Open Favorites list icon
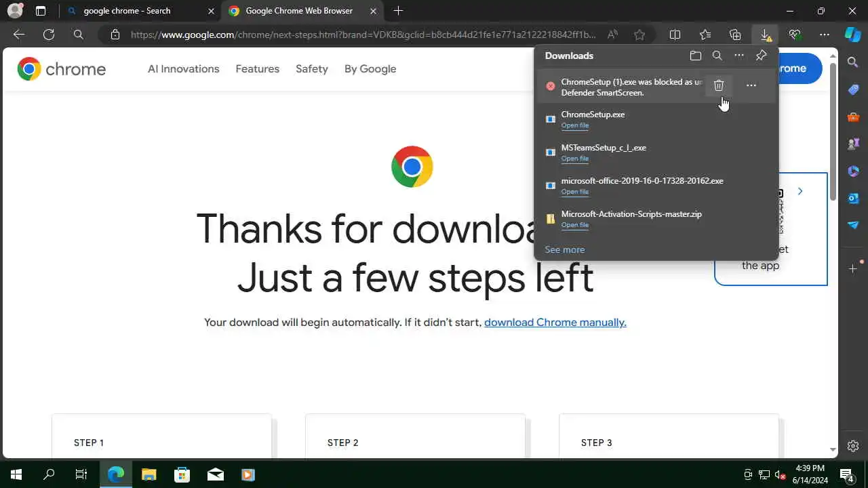 tap(705, 35)
